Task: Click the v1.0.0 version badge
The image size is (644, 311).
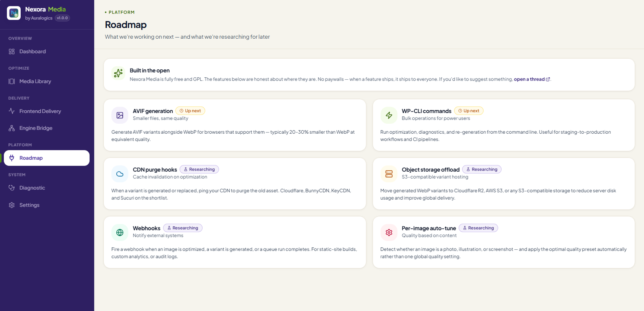Action: (62, 18)
